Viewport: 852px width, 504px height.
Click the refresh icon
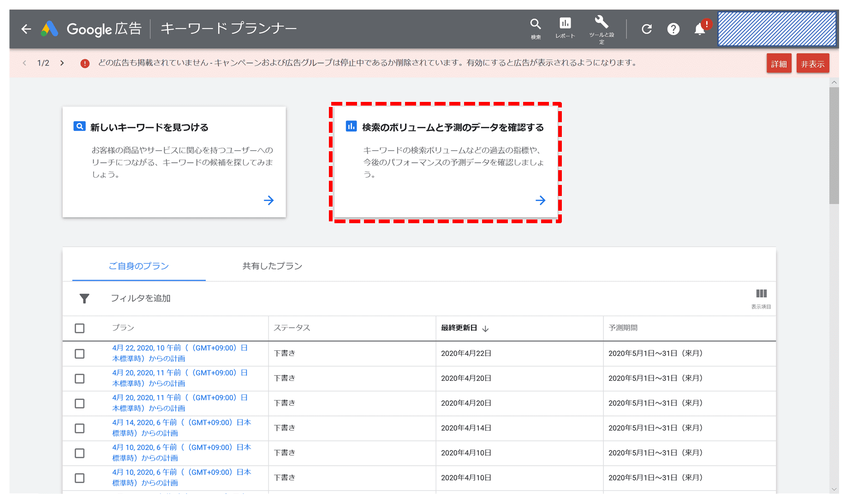pyautogui.click(x=647, y=29)
